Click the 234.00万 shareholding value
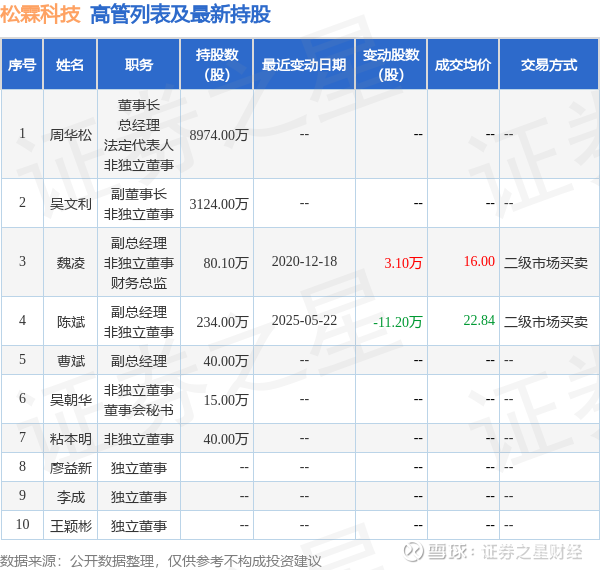600x570 pixels. click(222, 322)
